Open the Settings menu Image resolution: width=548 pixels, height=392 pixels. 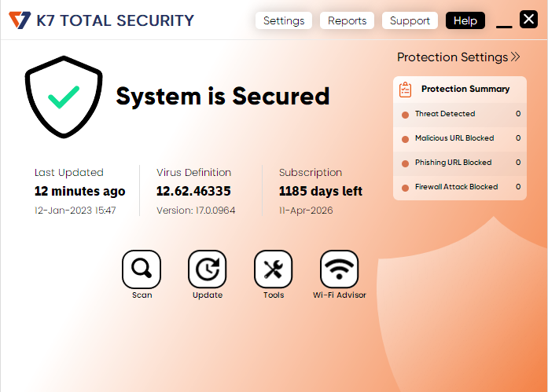tap(284, 20)
